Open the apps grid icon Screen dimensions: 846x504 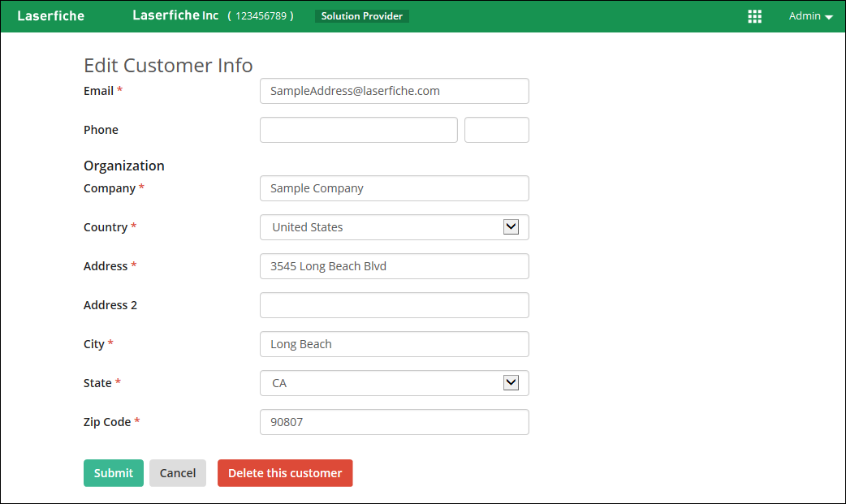pos(754,16)
